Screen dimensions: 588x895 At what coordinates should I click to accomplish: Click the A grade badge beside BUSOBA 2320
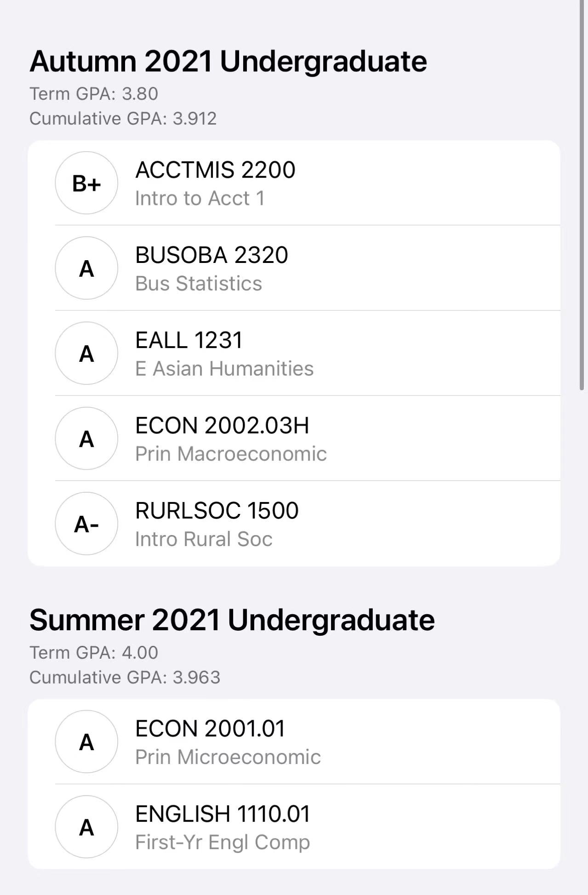tap(86, 268)
